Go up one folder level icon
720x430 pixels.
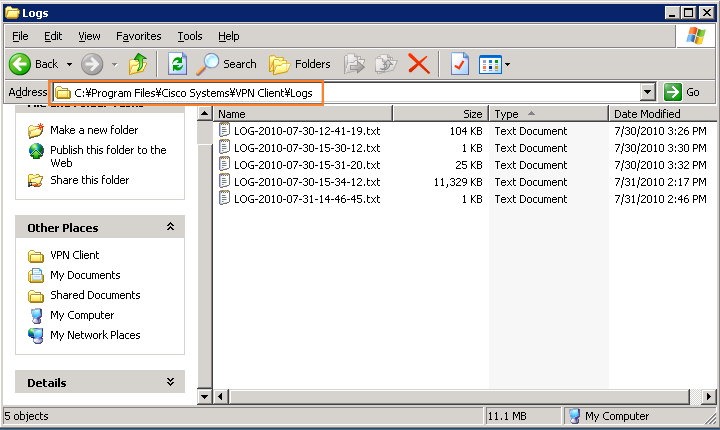[138, 64]
